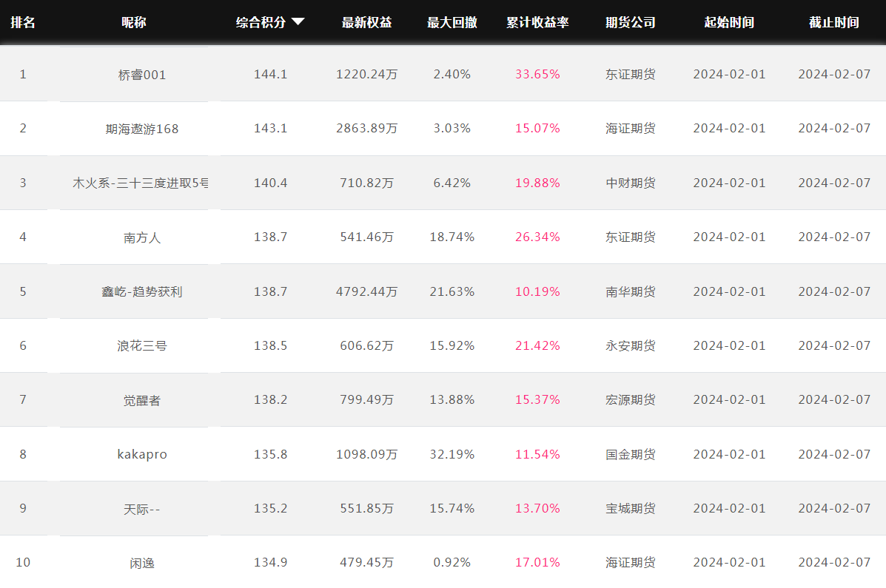886x588 pixels.
Task: Click the drawdown value 32.19%
Action: coord(452,454)
